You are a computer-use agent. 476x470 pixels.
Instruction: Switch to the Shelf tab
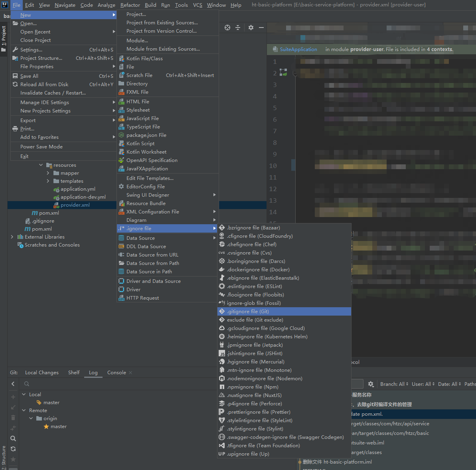[x=74, y=373]
